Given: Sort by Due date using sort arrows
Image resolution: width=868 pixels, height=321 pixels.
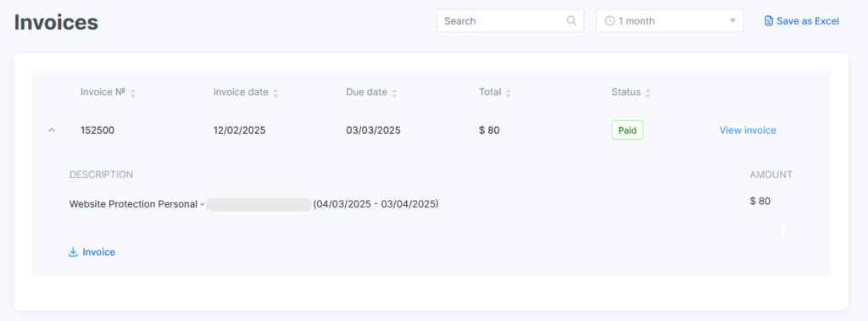Looking at the screenshot, I should (x=394, y=93).
